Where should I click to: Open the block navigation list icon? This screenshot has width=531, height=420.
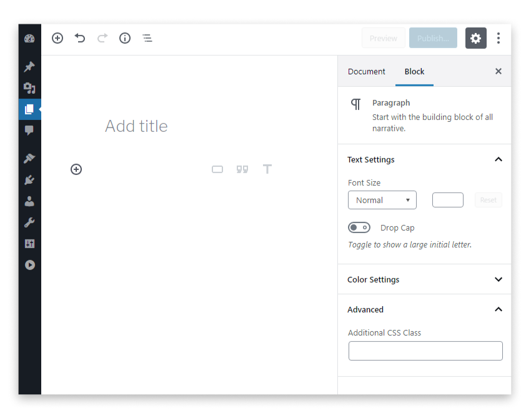(x=147, y=38)
